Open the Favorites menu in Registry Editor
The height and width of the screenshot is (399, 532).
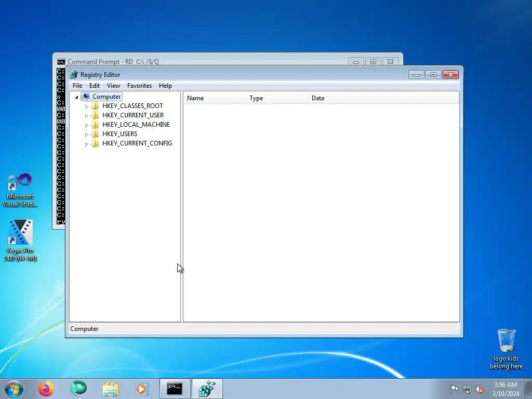[x=139, y=86]
